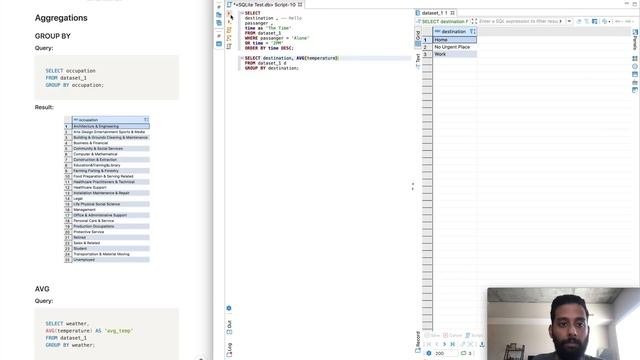
Task: Click the round clock-like panel icon in the right sidebar
Action: point(635,67)
